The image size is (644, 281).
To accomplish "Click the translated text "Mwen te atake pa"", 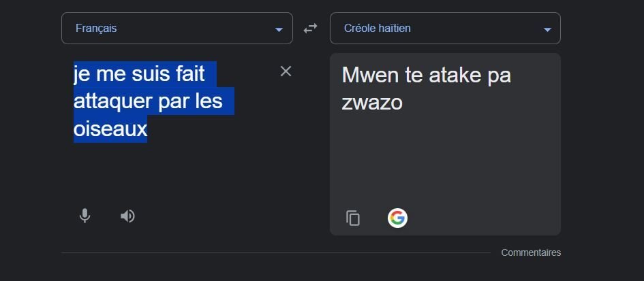I will tap(427, 76).
